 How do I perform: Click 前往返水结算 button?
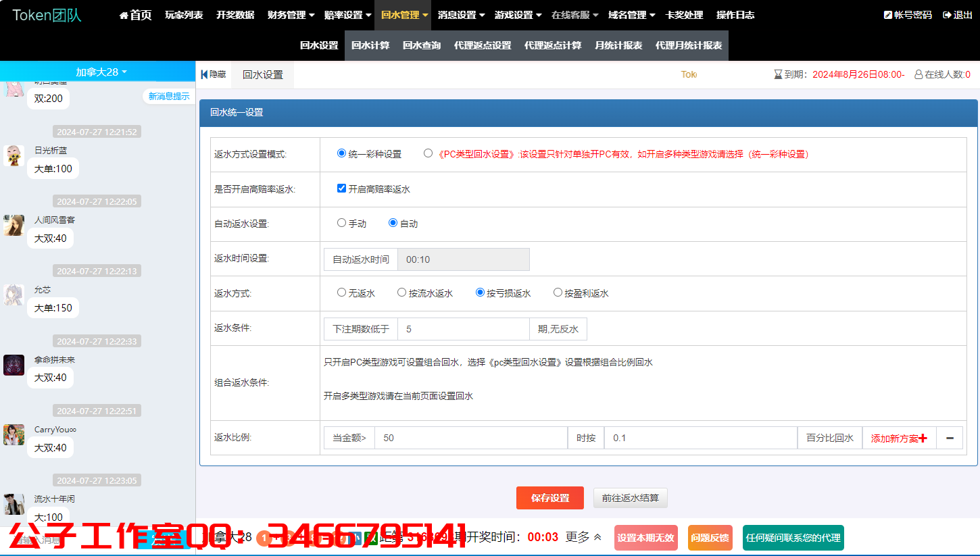631,498
